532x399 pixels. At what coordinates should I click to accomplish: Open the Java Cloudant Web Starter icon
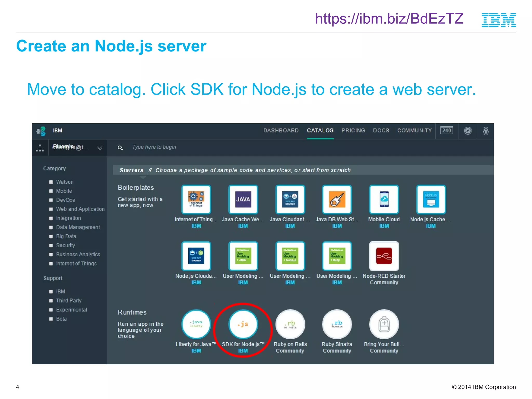pos(290,199)
